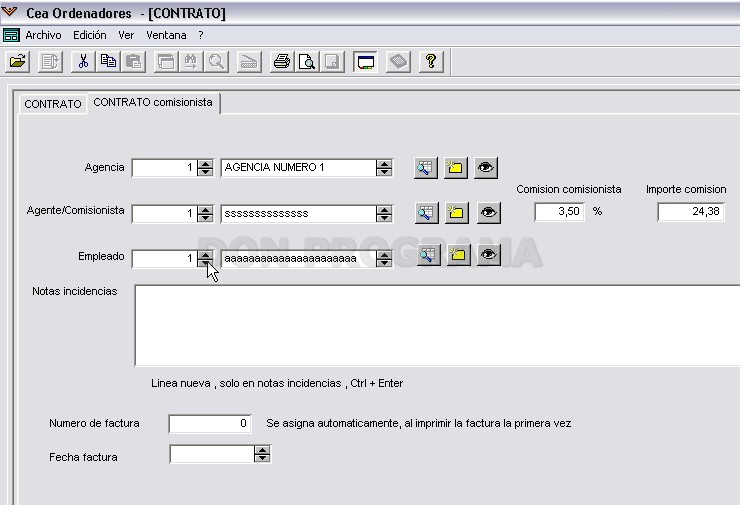
Task: View Agencia record with the eye icon
Action: pyautogui.click(x=486, y=168)
